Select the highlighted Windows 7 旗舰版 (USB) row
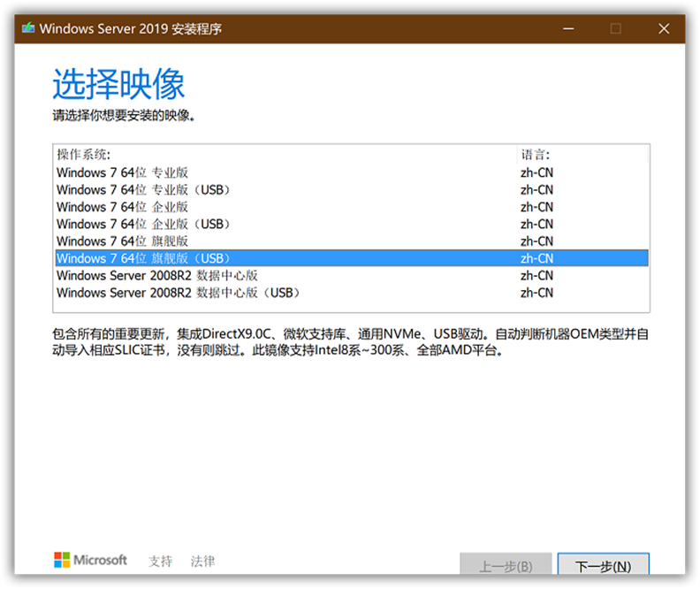700x589 pixels. 352,258
